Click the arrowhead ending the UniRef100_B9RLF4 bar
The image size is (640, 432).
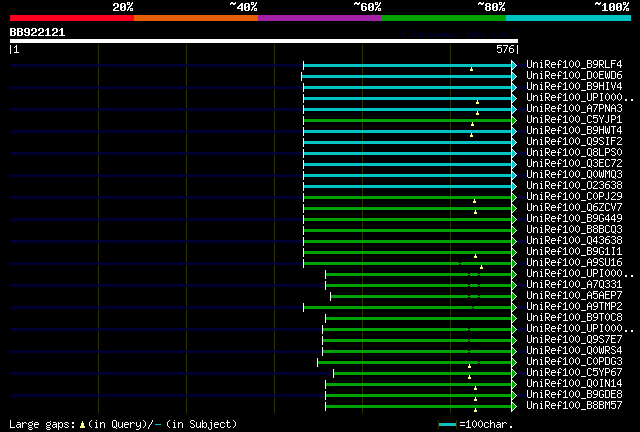pyautogui.click(x=514, y=65)
